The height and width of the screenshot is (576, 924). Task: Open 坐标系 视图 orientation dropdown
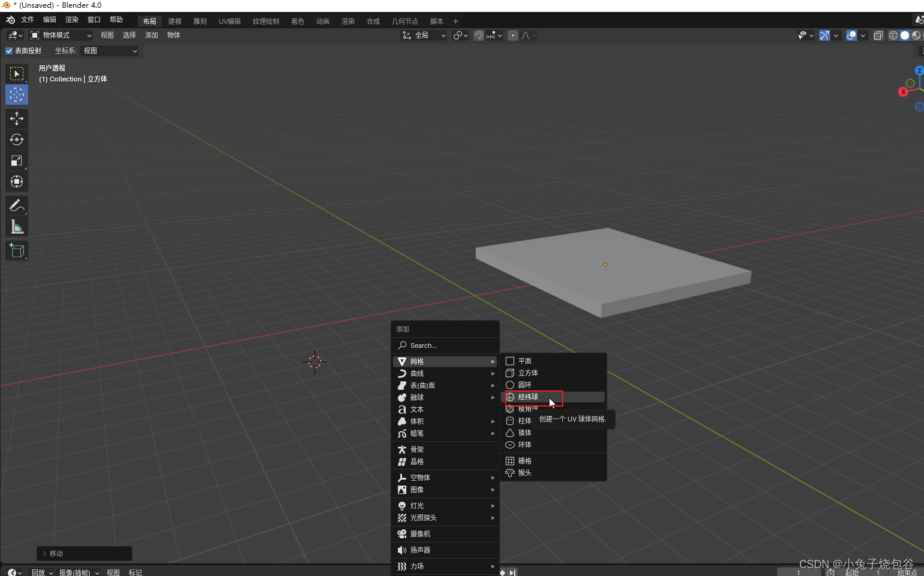click(110, 51)
